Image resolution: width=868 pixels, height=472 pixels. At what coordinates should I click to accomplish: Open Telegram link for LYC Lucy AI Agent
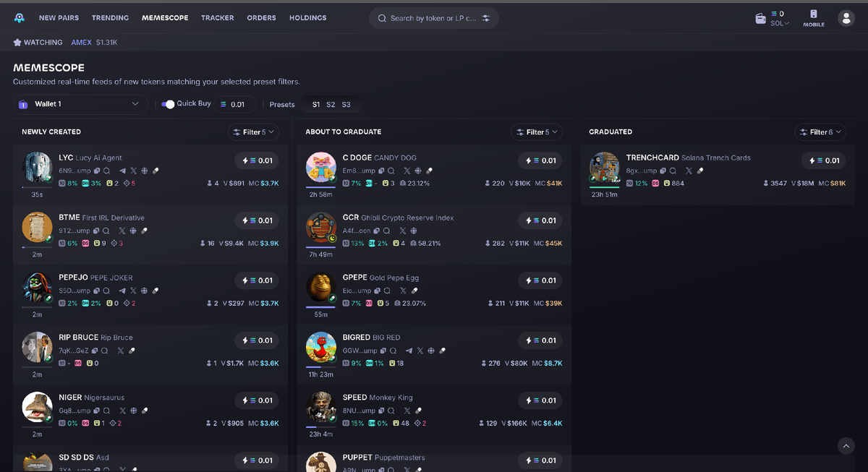(x=122, y=171)
